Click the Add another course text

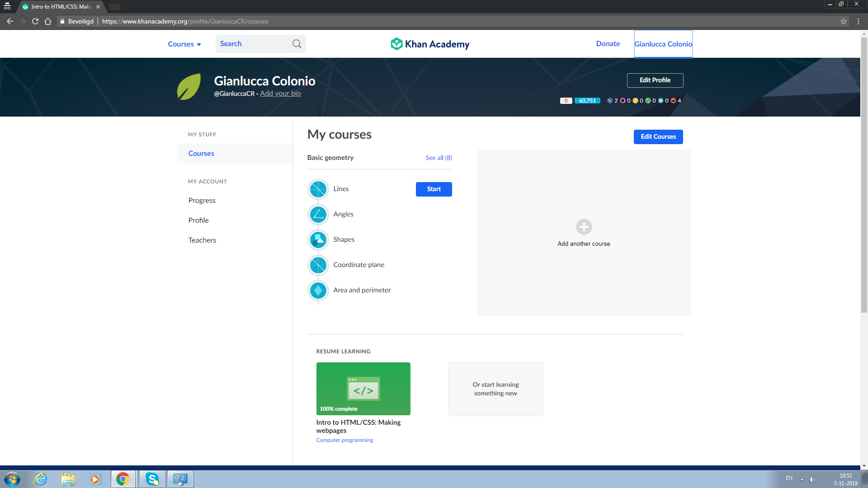(584, 244)
